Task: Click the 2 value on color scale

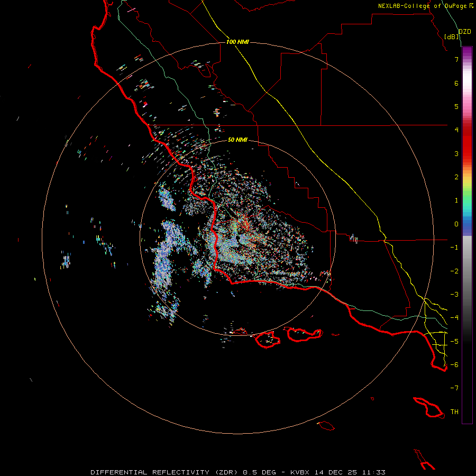Action: click(456, 177)
